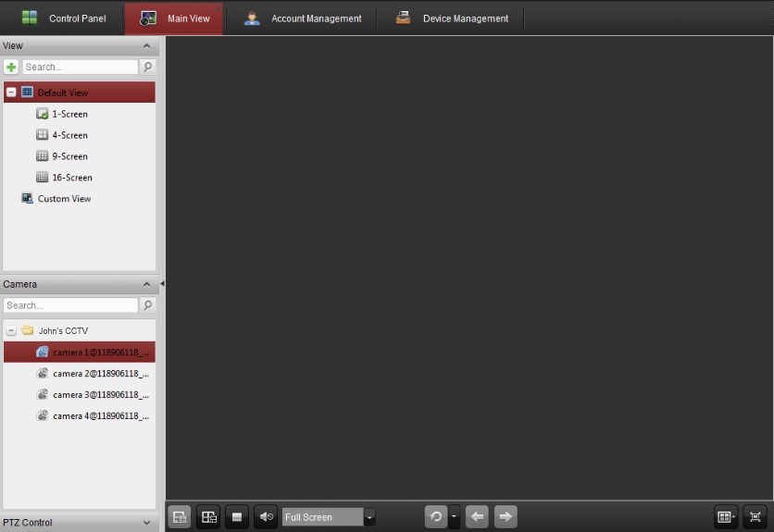Screen dimensions: 774x532
Task: Mute audio with the speaker icon
Action: pos(266,517)
